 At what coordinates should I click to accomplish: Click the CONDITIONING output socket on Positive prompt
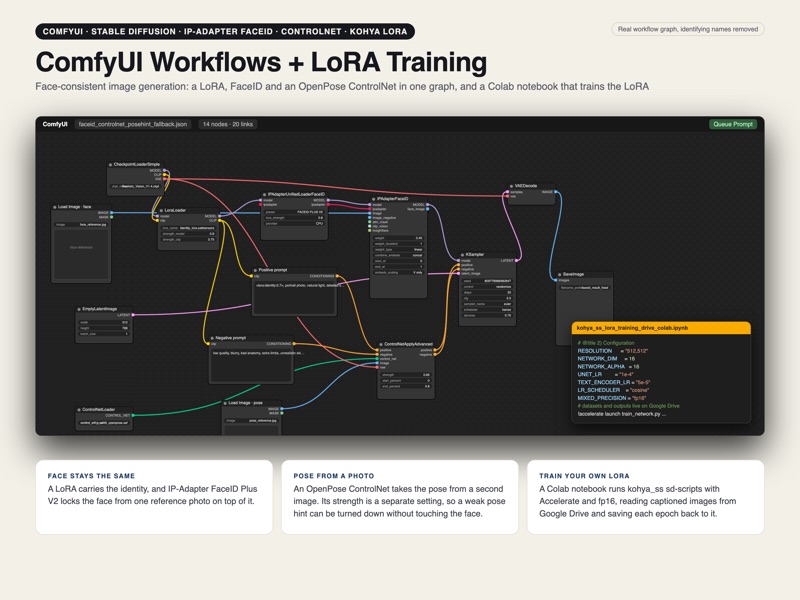pyautogui.click(x=337, y=276)
